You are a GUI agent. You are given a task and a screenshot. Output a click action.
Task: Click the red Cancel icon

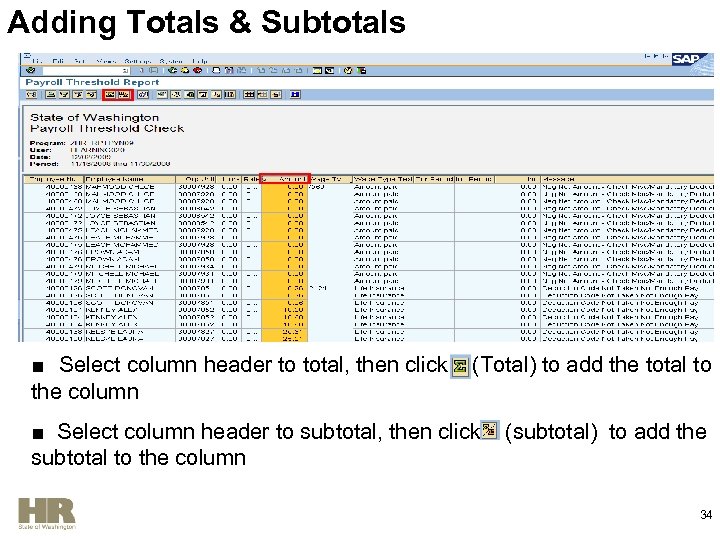coord(198,70)
